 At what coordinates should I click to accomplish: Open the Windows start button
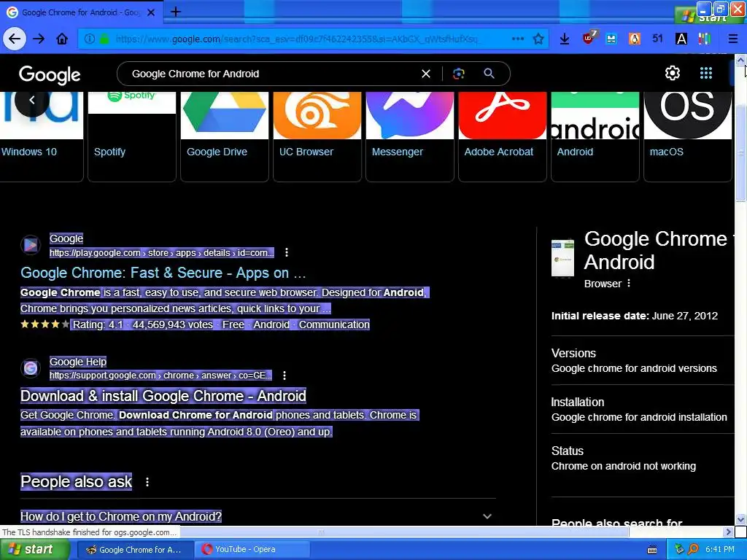pos(34,550)
